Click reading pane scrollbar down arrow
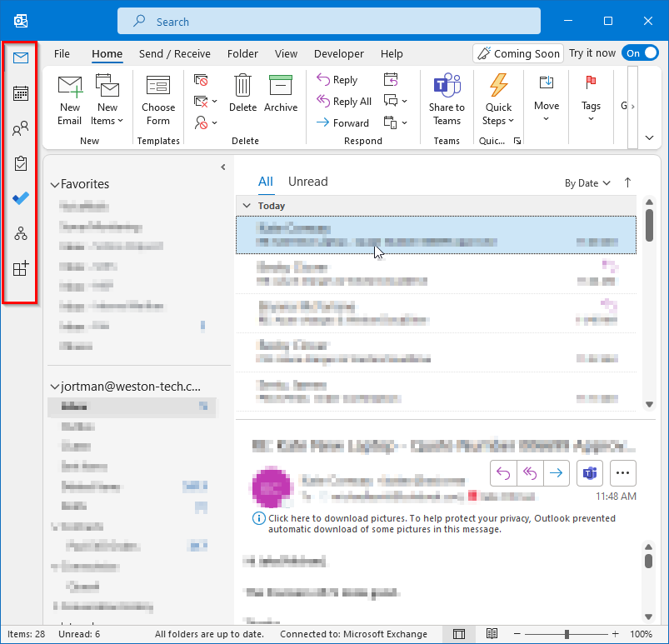The width and height of the screenshot is (669, 644). tap(648, 617)
